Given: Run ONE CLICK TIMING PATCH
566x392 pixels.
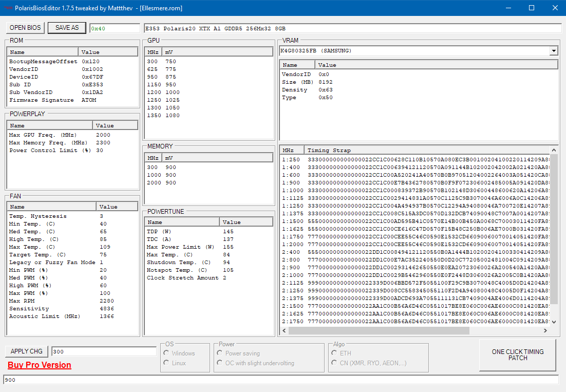Looking at the screenshot, I should pos(517,355).
